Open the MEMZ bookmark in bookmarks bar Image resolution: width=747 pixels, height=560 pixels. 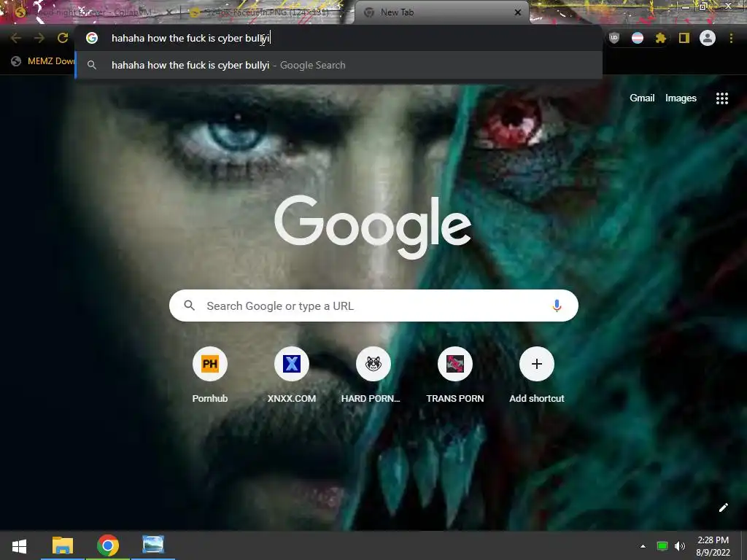(44, 61)
